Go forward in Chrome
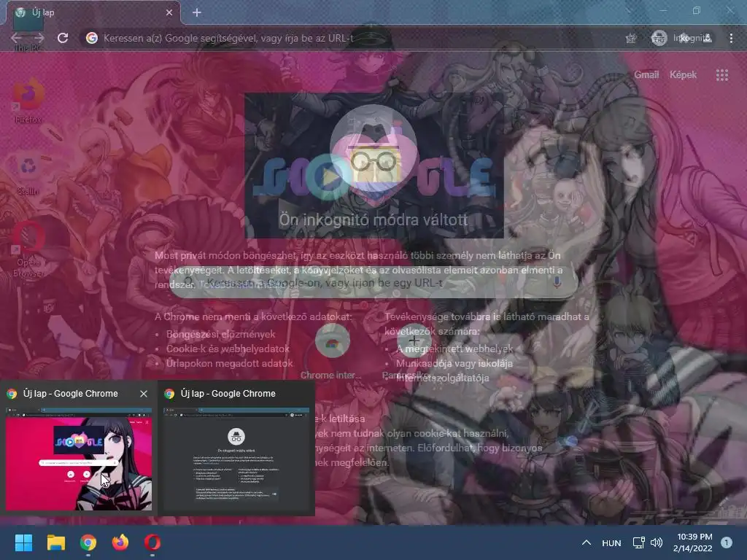This screenshot has width=747, height=560. tap(39, 38)
